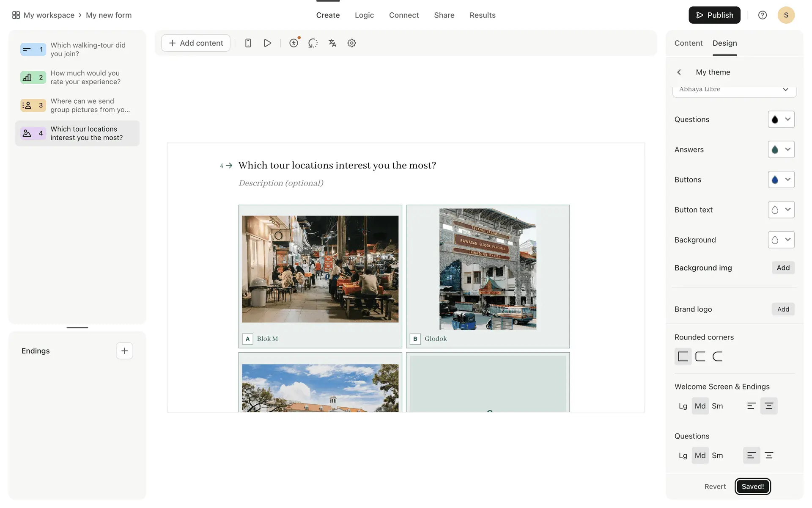The width and height of the screenshot is (812, 508).
Task: Open the Background color dropdown
Action: coord(781,240)
